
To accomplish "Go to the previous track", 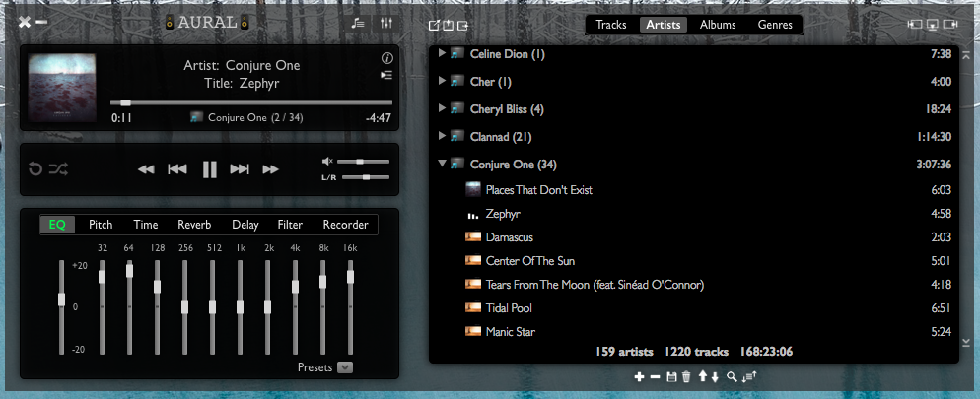I will pos(177,169).
